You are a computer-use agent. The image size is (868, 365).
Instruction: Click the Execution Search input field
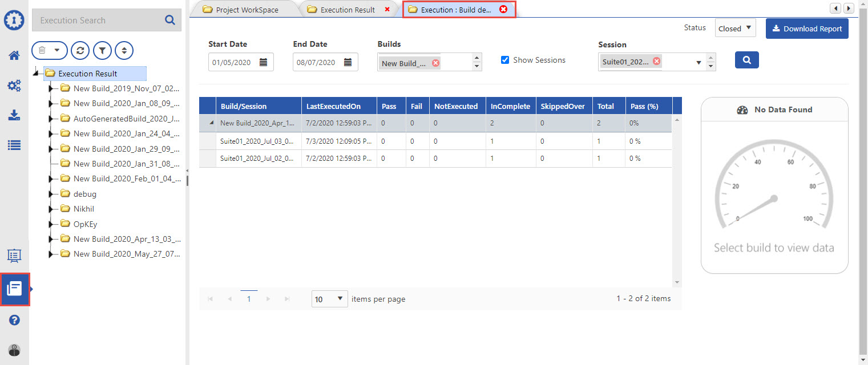click(x=98, y=20)
